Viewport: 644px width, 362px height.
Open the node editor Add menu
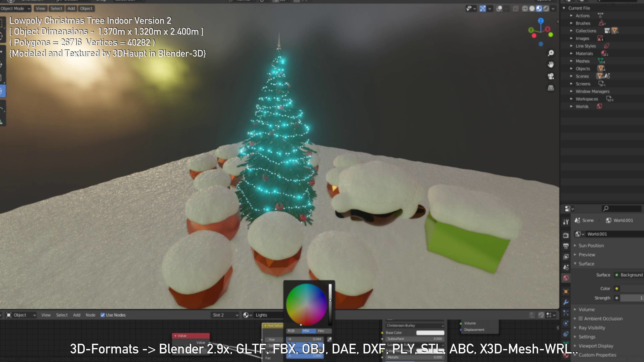[x=76, y=315]
